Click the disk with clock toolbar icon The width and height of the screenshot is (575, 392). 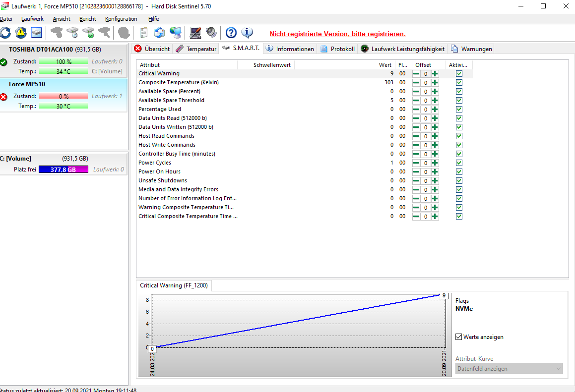click(x=72, y=33)
